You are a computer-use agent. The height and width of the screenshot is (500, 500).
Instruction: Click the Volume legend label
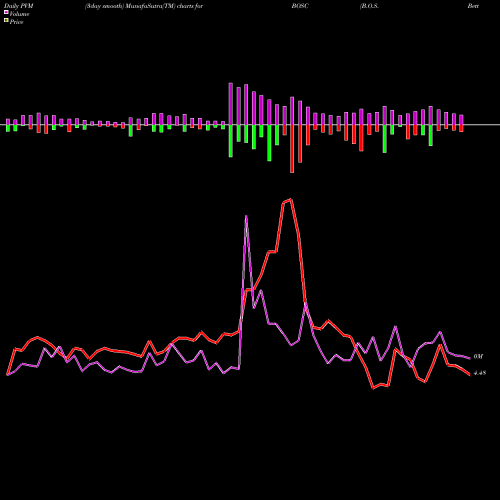(x=19, y=14)
